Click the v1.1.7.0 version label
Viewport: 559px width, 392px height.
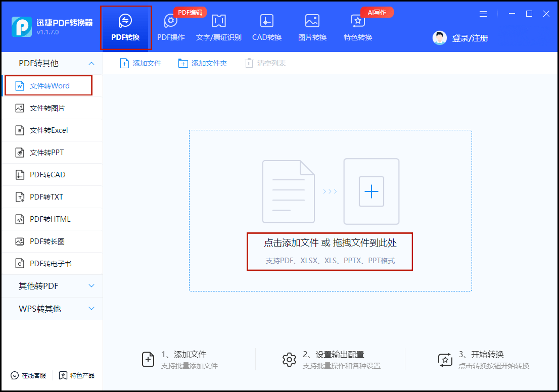[x=48, y=32]
